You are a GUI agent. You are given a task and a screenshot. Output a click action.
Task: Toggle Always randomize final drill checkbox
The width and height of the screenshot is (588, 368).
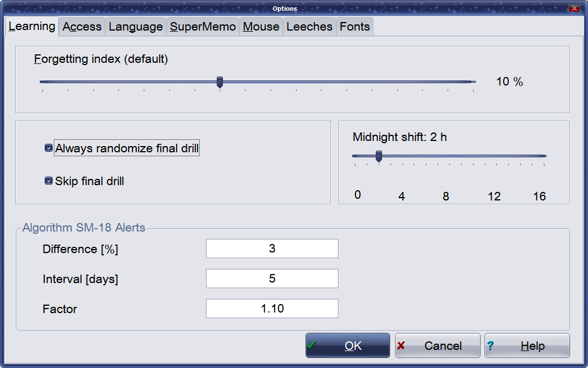point(49,149)
